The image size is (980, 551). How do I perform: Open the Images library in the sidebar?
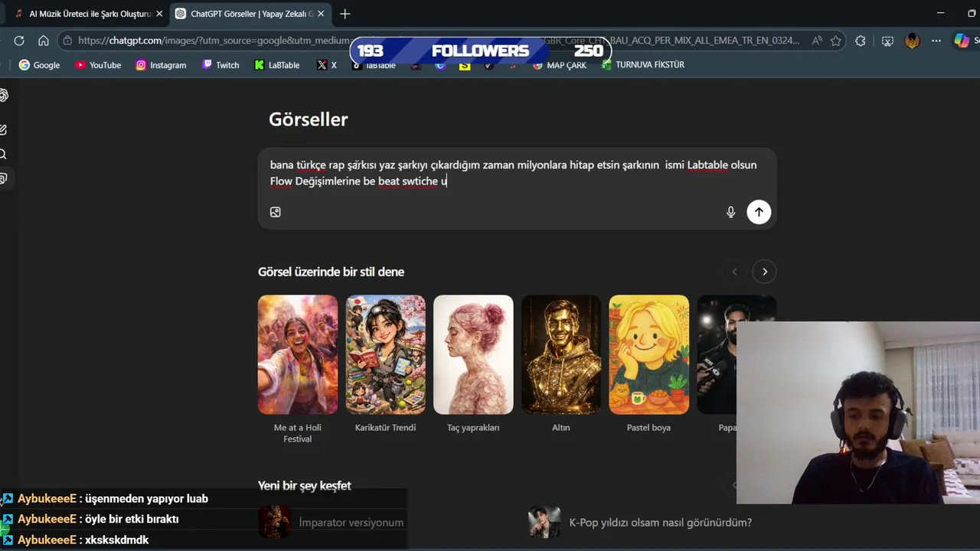point(4,179)
